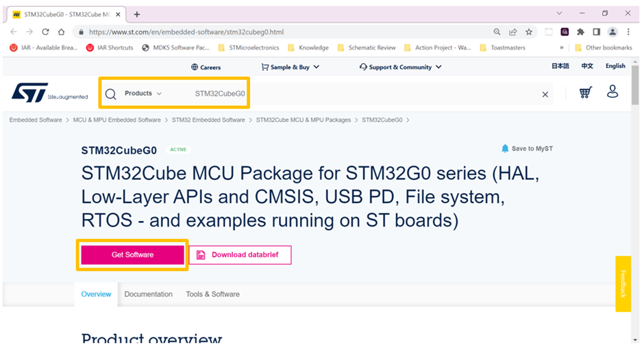Open the Tools & Software tab
The height and width of the screenshot is (349, 644).
coord(212,294)
